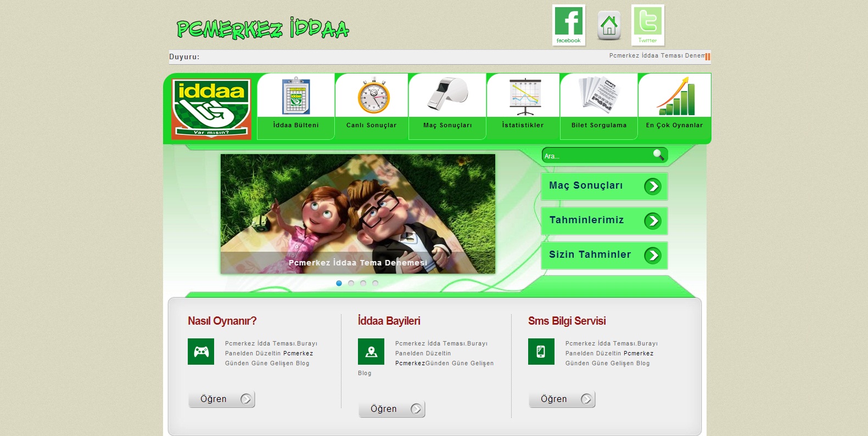Open the İstatistikler menu label
This screenshot has height=436, width=868.
coord(523,125)
